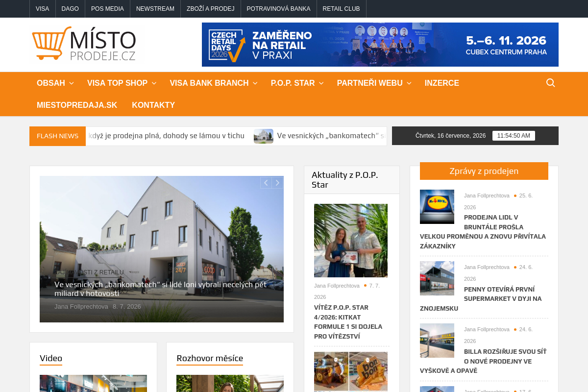Viewport: 588px width, 392px height.
Task: Open DAGO in the top bar
Action: pos(70,9)
